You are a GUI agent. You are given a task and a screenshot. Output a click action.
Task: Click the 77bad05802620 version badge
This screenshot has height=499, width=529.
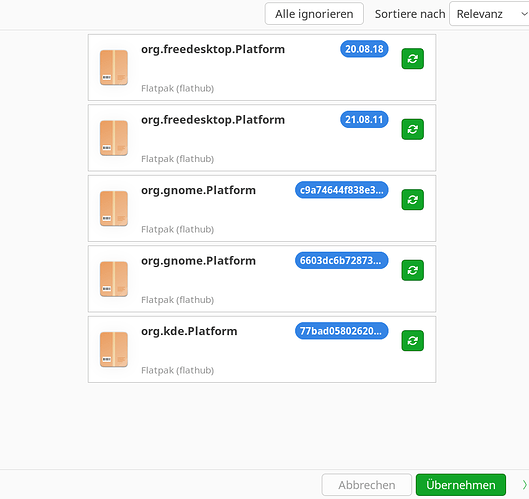pyautogui.click(x=341, y=331)
